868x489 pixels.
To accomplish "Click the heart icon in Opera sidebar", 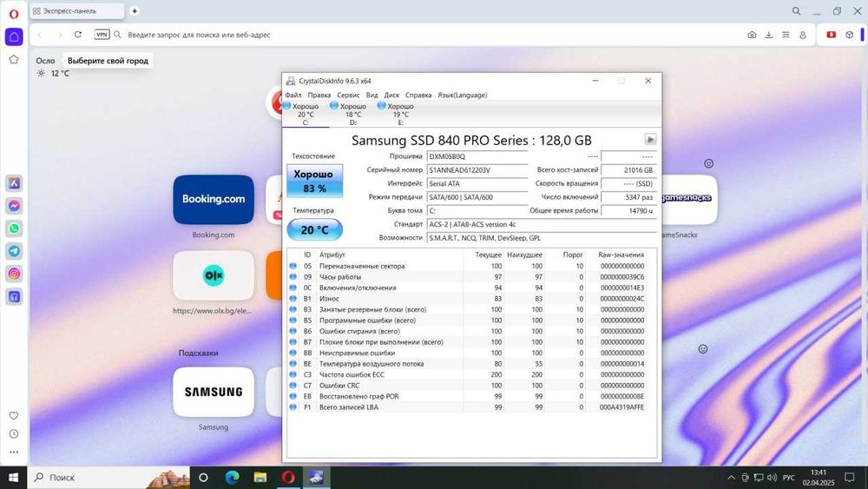I will [14, 416].
